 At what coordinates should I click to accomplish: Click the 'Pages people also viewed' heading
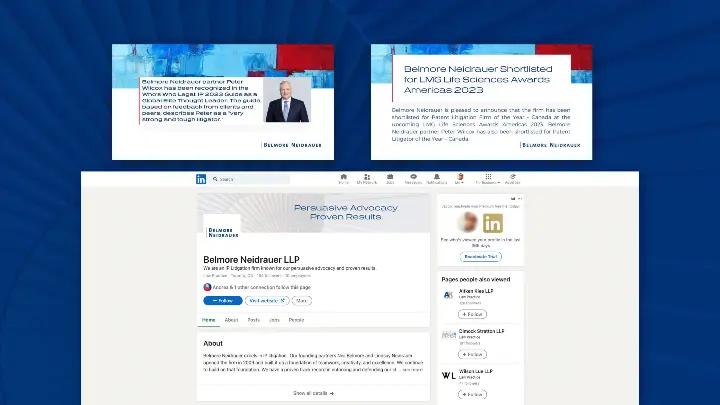point(476,279)
